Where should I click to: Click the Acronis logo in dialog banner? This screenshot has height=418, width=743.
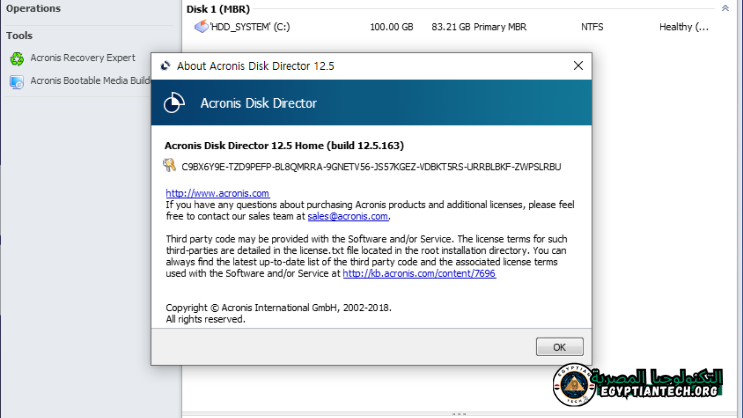pyautogui.click(x=174, y=103)
